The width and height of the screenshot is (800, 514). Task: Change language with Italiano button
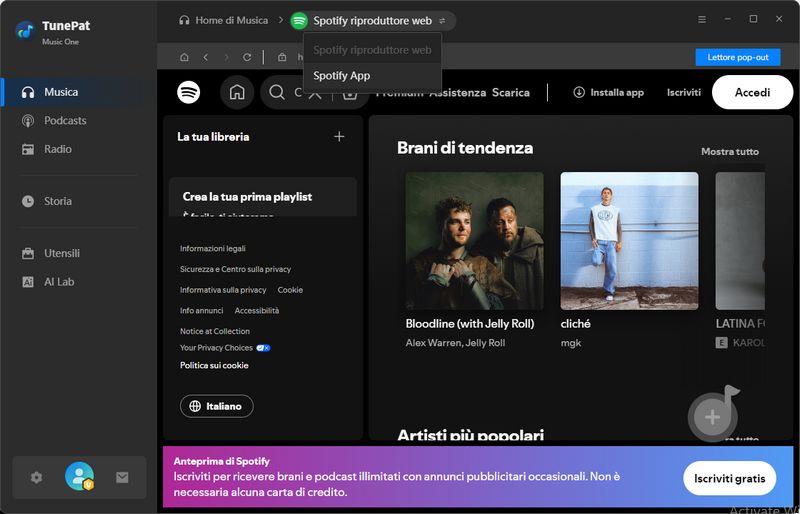(x=216, y=406)
